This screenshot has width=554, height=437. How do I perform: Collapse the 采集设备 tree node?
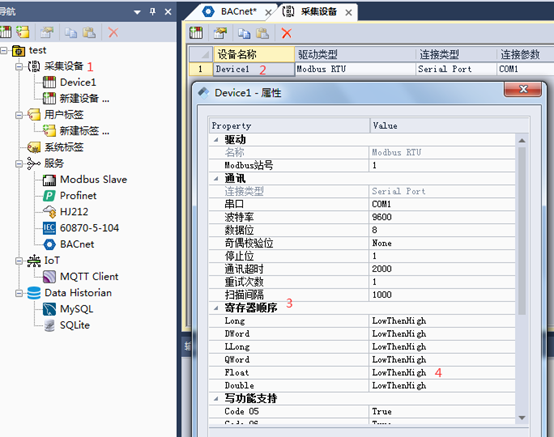(x=19, y=66)
